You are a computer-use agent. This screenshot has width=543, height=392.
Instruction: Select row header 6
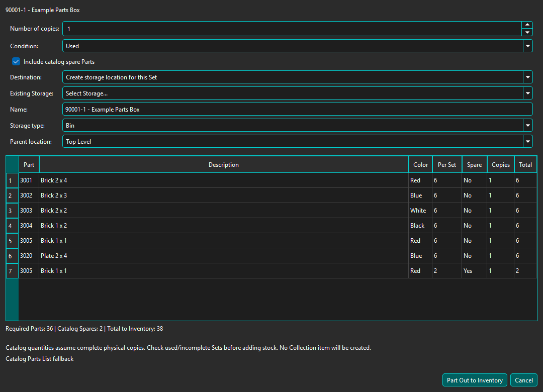pos(12,256)
